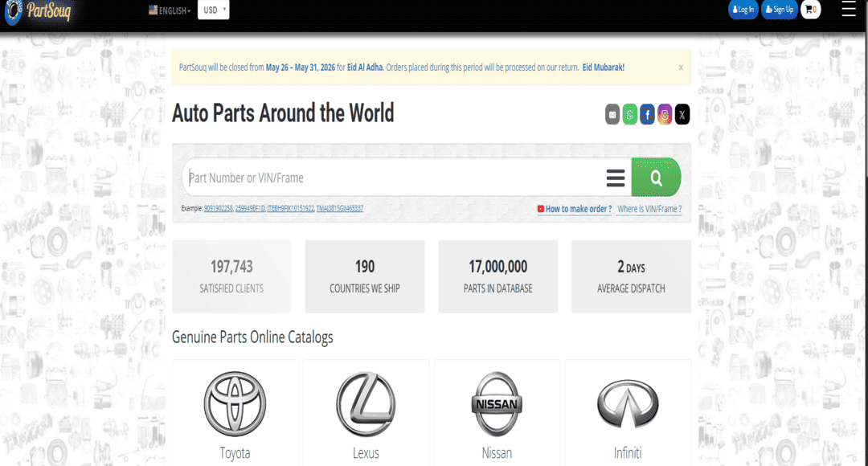Click the Genuine Parts Online Catalogs heading
868x466 pixels.
pyautogui.click(x=252, y=337)
